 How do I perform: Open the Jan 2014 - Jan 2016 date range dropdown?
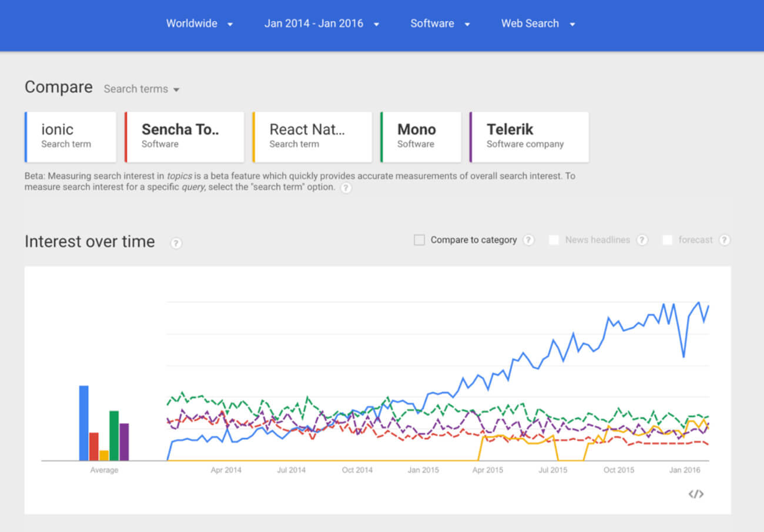[321, 23]
